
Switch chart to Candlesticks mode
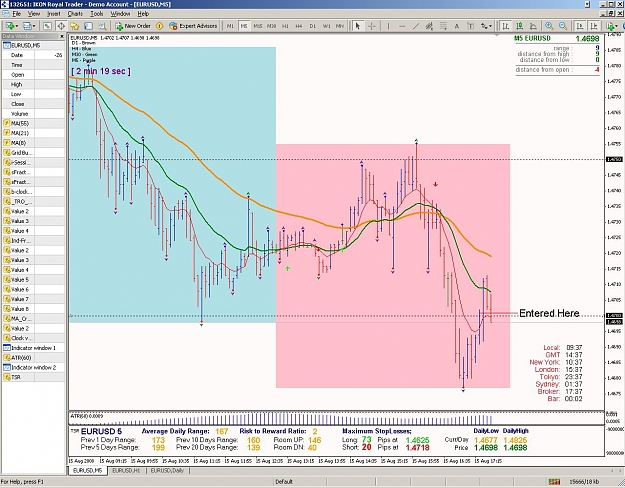point(519,26)
